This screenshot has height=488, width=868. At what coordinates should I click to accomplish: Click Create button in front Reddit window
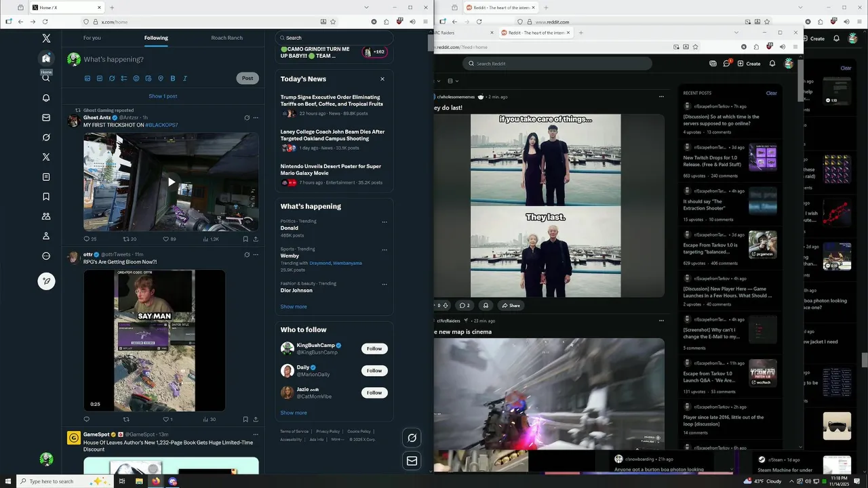click(x=749, y=64)
